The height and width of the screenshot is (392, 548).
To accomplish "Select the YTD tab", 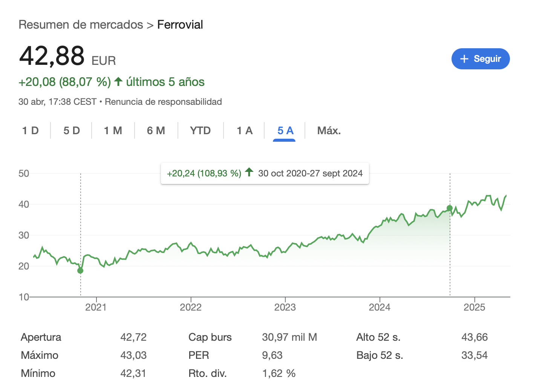I will tap(201, 130).
